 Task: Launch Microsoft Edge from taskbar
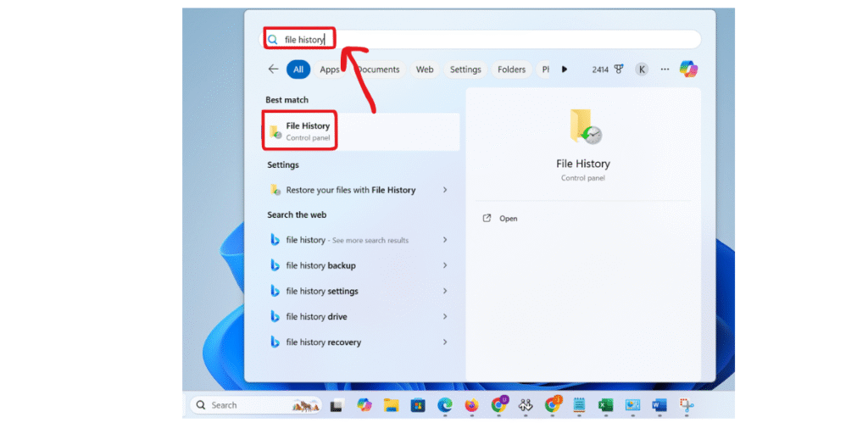point(444,406)
